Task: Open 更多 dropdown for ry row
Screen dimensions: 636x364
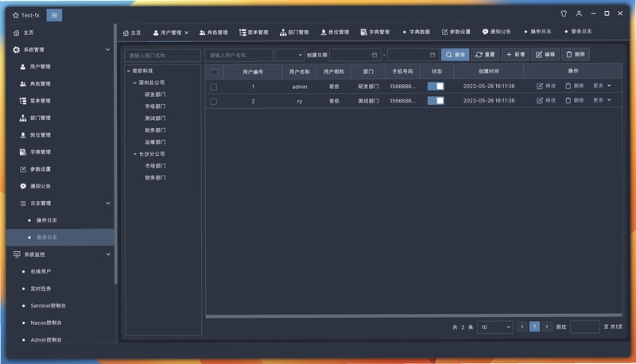Action: 602,100
